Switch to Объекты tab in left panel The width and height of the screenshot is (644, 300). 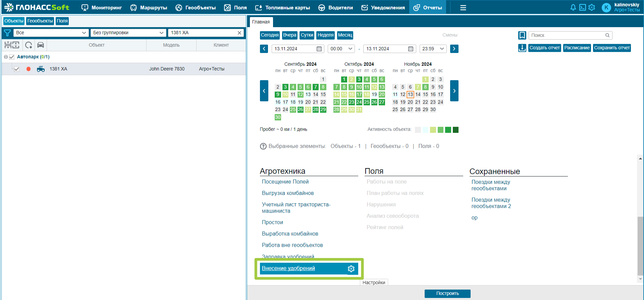14,21
